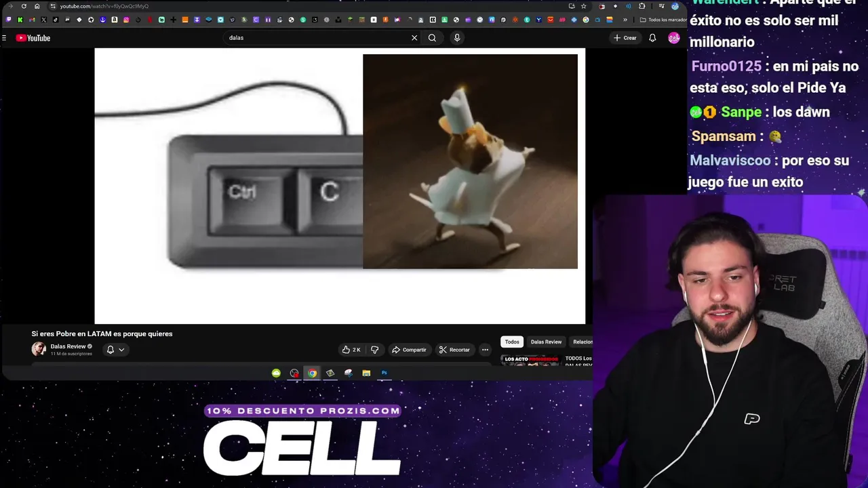Open browser home page icon
Image resolution: width=868 pixels, height=488 pixels.
37,6
